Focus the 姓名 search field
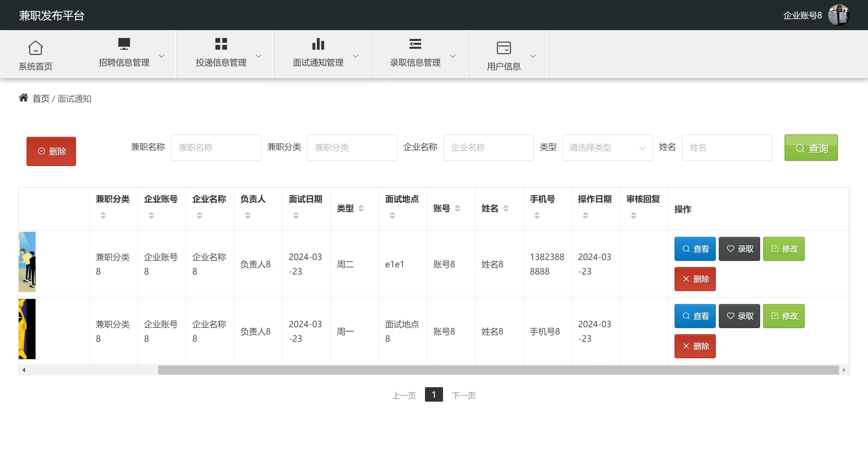 [727, 148]
